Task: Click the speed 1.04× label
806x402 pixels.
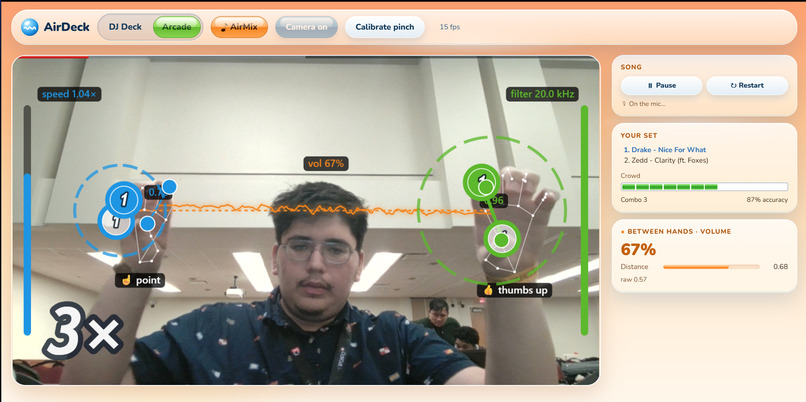Action: 69,94
